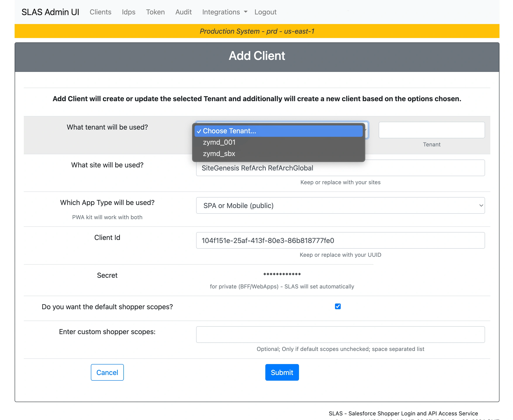The height and width of the screenshot is (420, 513).
Task: Open the Clients nav item
Action: coord(100,12)
